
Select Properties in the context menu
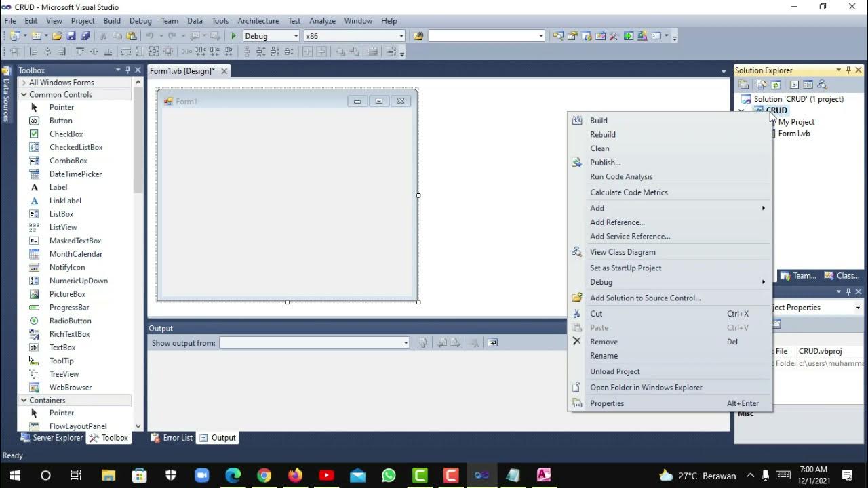670,403
